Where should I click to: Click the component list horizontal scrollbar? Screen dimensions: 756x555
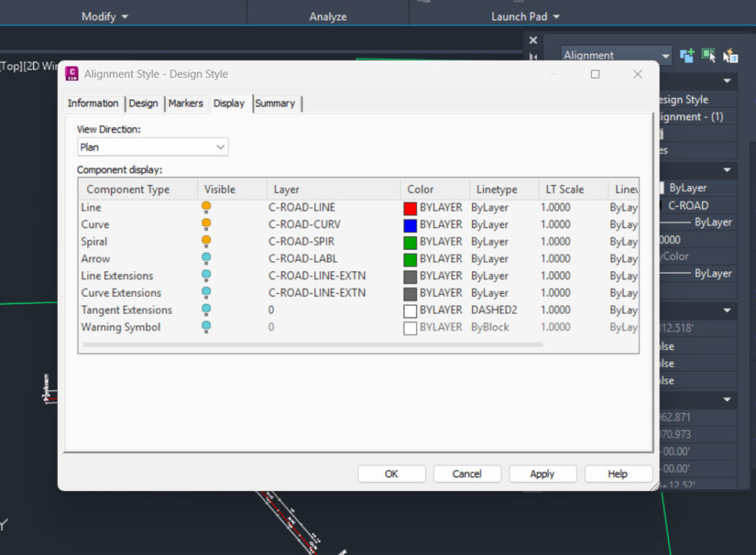tap(313, 345)
